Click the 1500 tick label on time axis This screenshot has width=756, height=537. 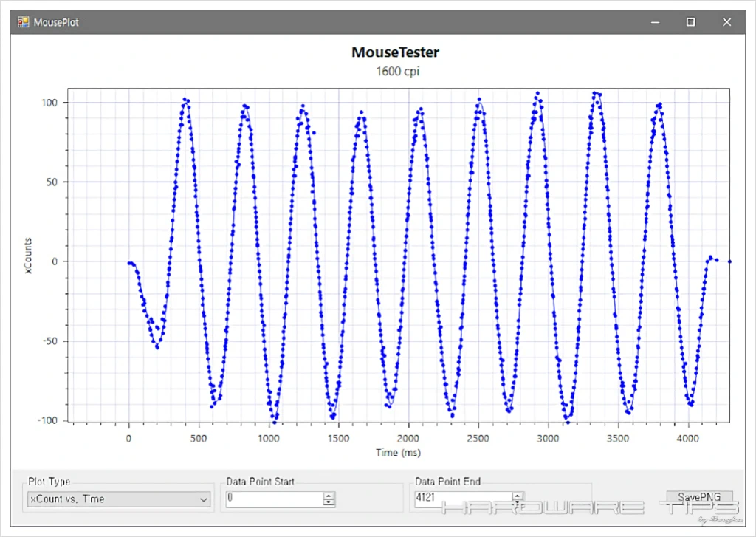(x=338, y=439)
